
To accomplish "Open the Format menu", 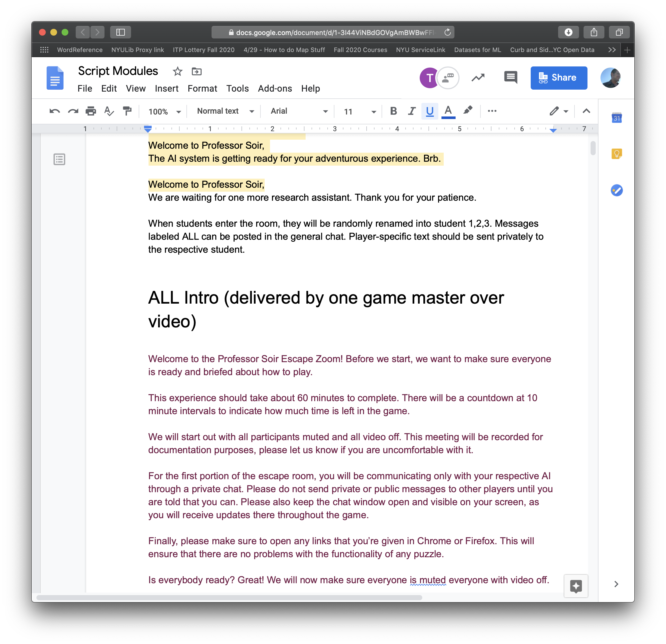I will pyautogui.click(x=202, y=88).
